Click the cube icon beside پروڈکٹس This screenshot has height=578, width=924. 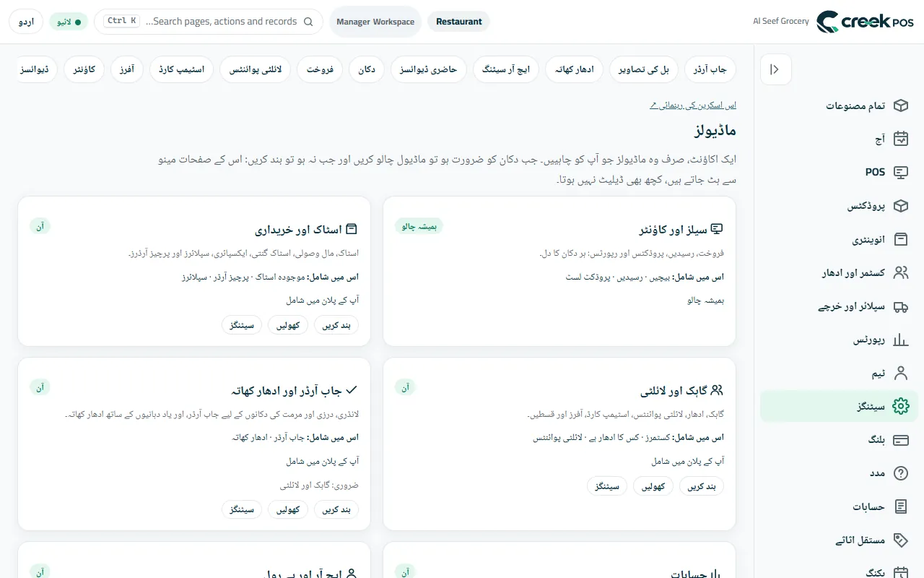[900, 206]
